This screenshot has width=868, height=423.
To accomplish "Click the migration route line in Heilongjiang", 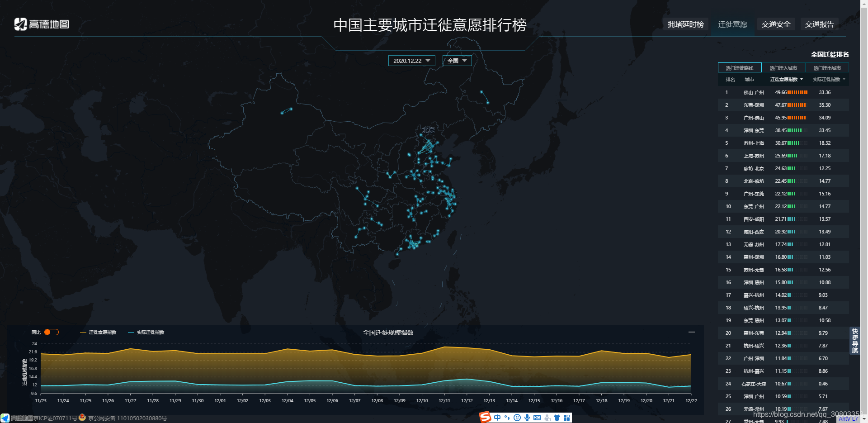I will (x=484, y=97).
